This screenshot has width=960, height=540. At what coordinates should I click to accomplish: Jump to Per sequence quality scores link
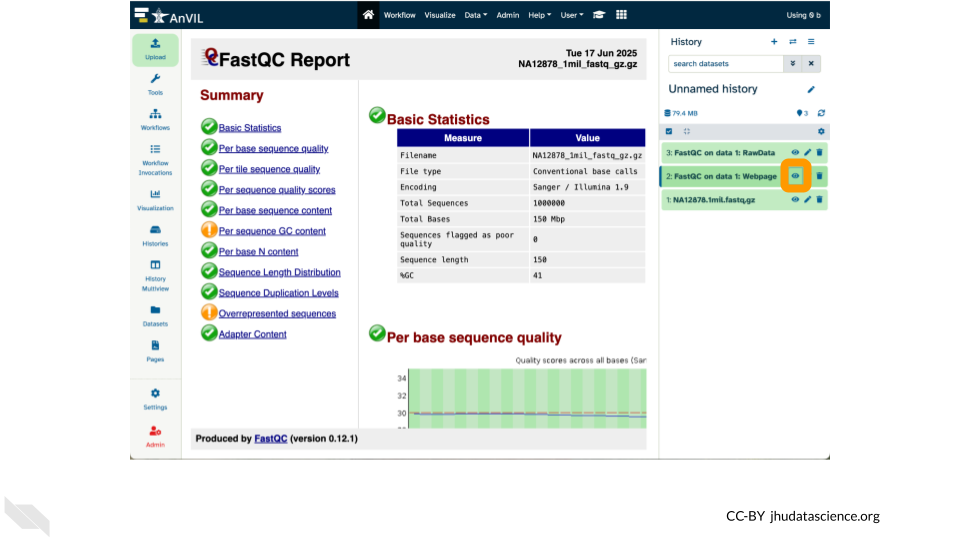[277, 190]
